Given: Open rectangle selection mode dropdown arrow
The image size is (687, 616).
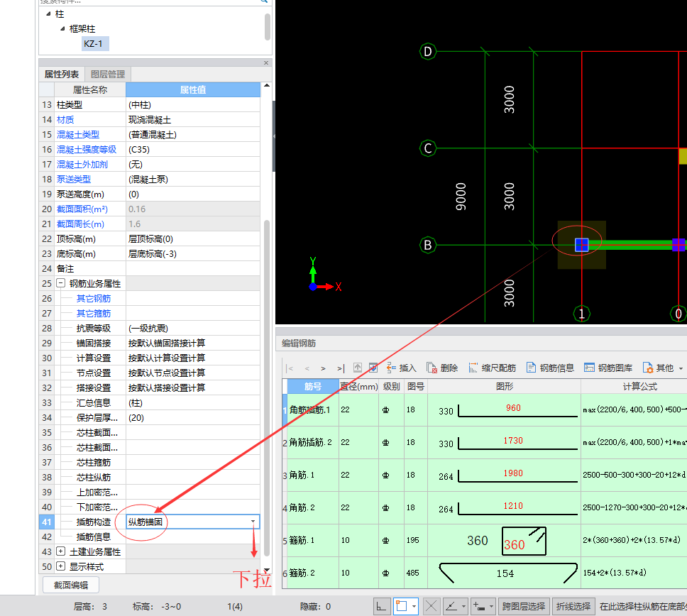Looking at the screenshot, I should pos(414,606).
